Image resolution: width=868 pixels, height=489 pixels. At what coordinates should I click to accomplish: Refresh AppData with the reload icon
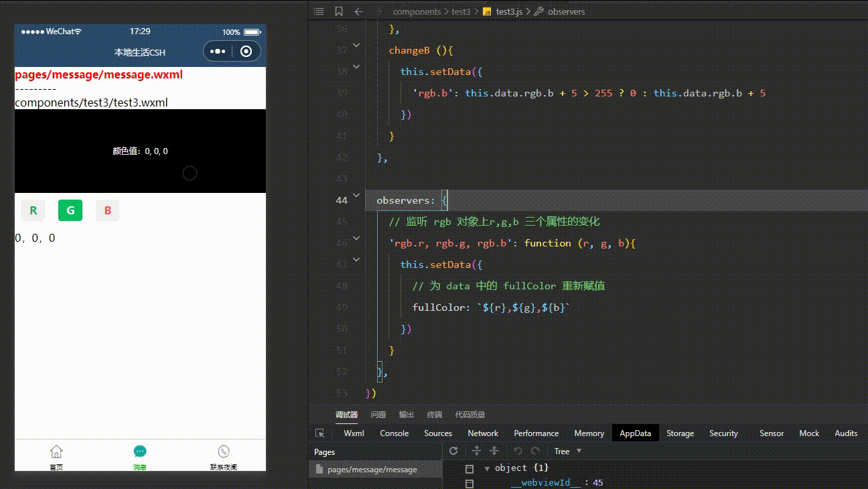click(453, 451)
